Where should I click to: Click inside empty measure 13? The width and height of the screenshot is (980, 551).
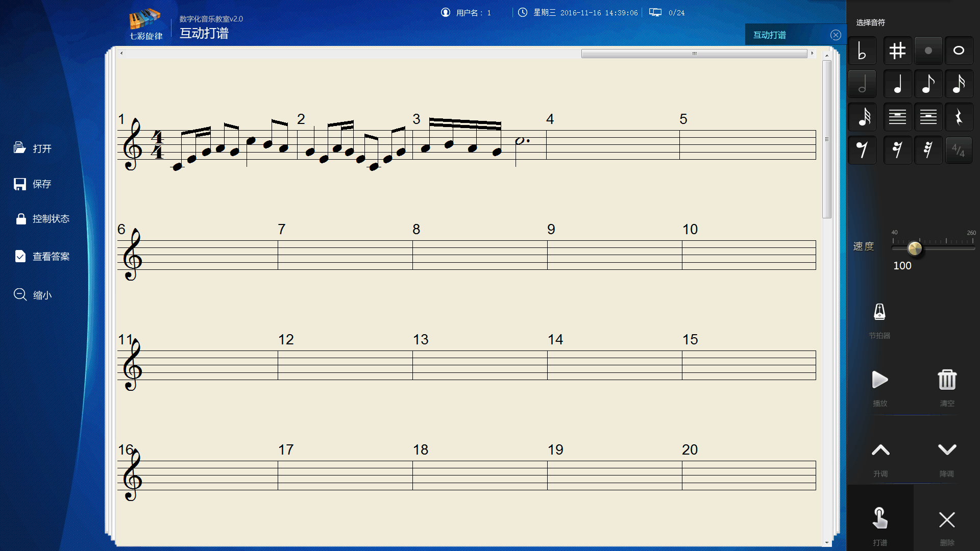coord(480,365)
